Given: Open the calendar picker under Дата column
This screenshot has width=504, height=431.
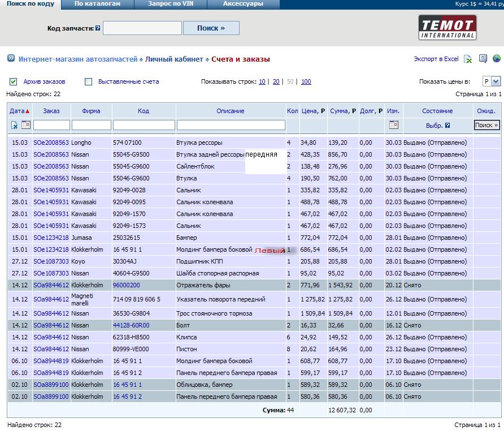Looking at the screenshot, I should 26,124.
